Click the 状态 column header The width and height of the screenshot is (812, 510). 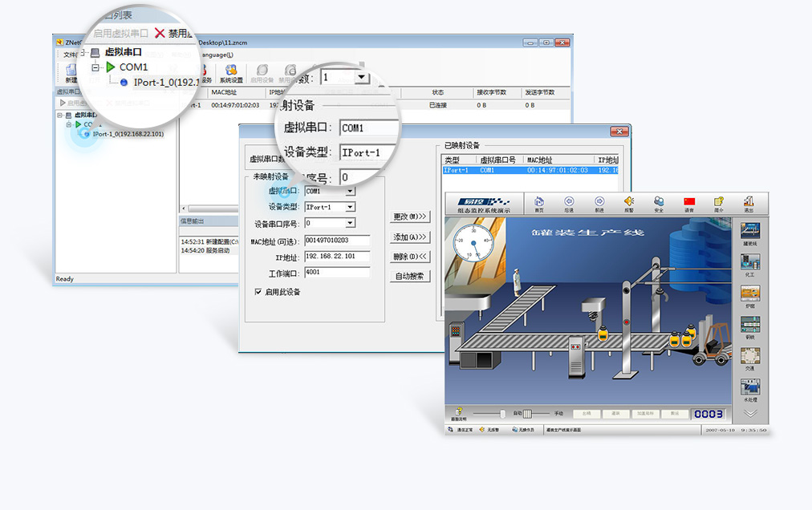[x=437, y=93]
